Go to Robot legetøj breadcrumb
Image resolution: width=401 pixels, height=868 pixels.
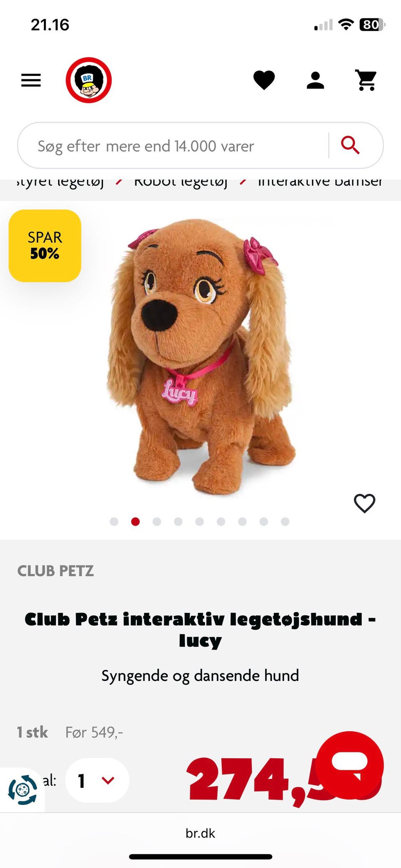(x=180, y=181)
